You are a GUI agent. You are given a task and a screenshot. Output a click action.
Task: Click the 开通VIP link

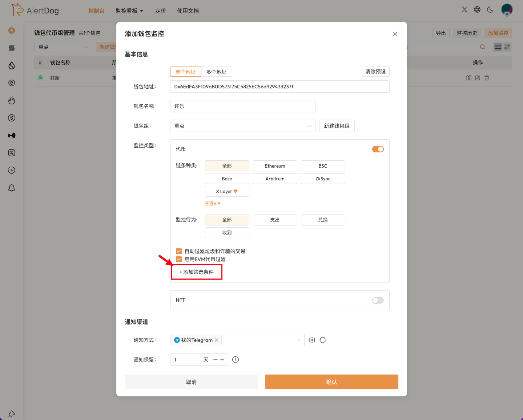point(212,203)
